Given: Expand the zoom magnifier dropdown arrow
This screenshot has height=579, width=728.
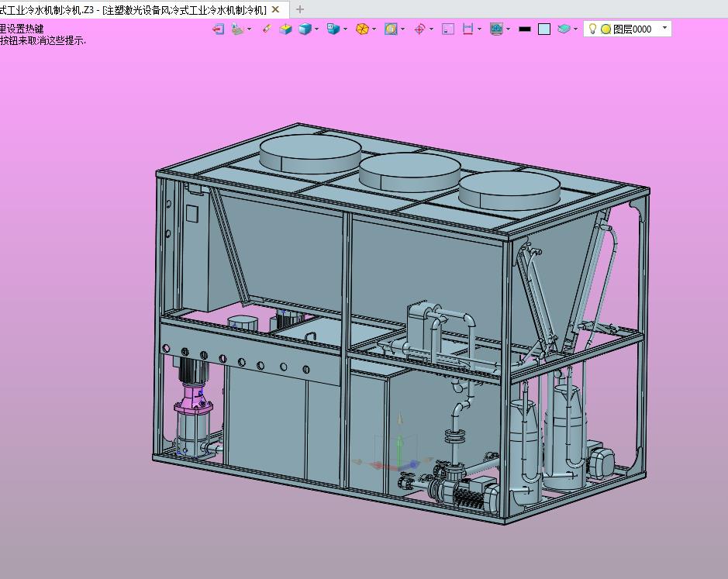Looking at the screenshot, I should pos(402,29).
